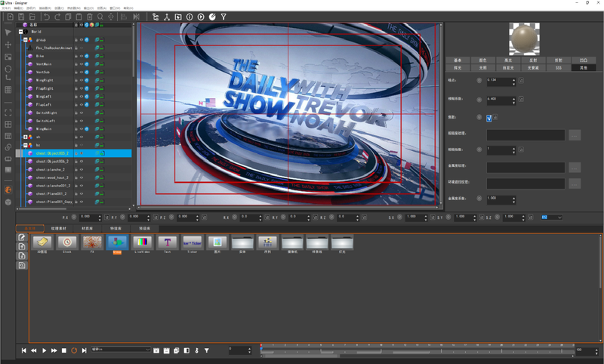
Task: Toggle visibility eye for FlapLeft layer
Action: (x=82, y=104)
